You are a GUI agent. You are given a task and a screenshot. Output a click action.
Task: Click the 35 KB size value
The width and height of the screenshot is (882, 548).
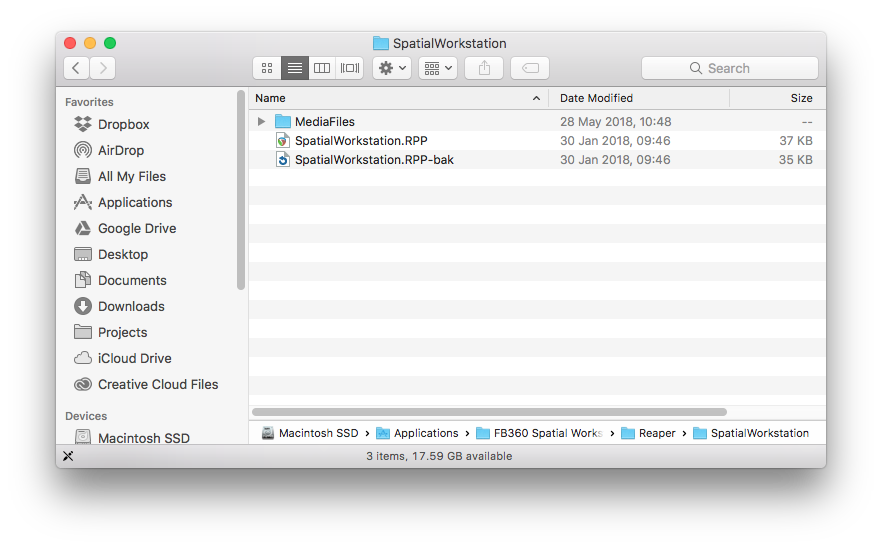click(795, 160)
